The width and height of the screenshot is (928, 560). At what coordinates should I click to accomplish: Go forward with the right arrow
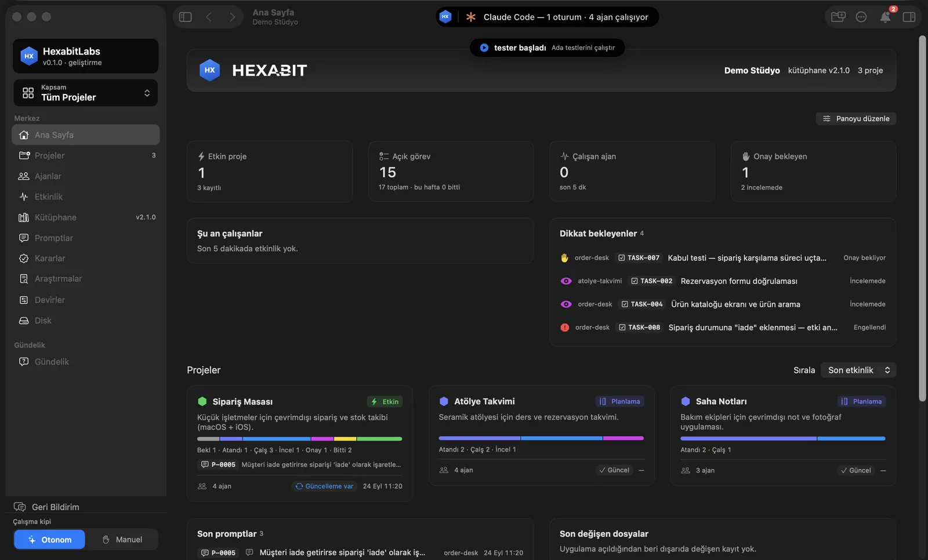[232, 17]
